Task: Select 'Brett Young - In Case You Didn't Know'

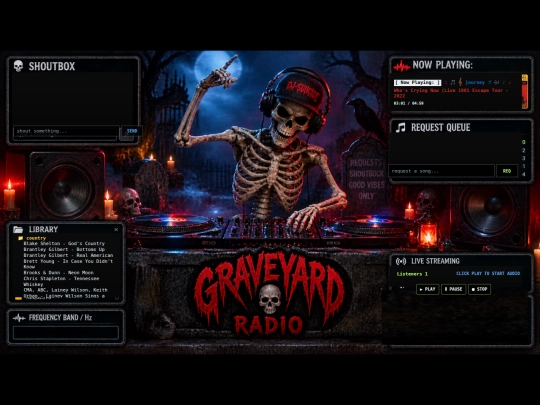Action: pyautogui.click(x=68, y=264)
